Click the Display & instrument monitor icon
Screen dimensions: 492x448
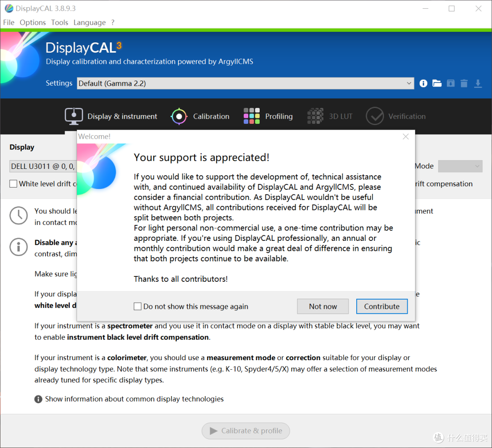tap(74, 116)
